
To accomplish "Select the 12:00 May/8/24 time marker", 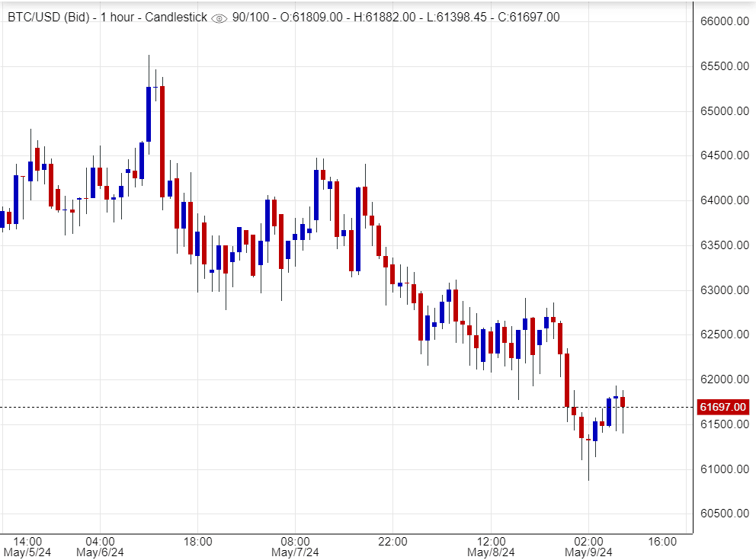I will click(490, 546).
